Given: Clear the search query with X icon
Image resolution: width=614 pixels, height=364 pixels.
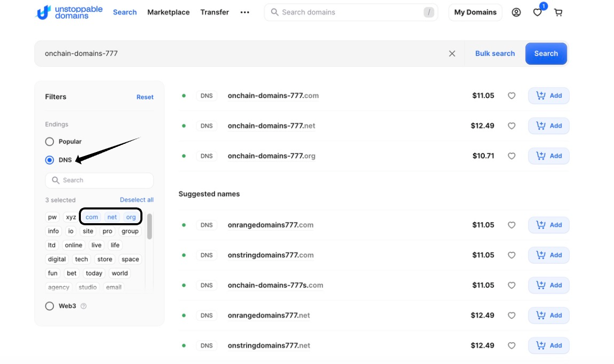Looking at the screenshot, I should pyautogui.click(x=452, y=53).
